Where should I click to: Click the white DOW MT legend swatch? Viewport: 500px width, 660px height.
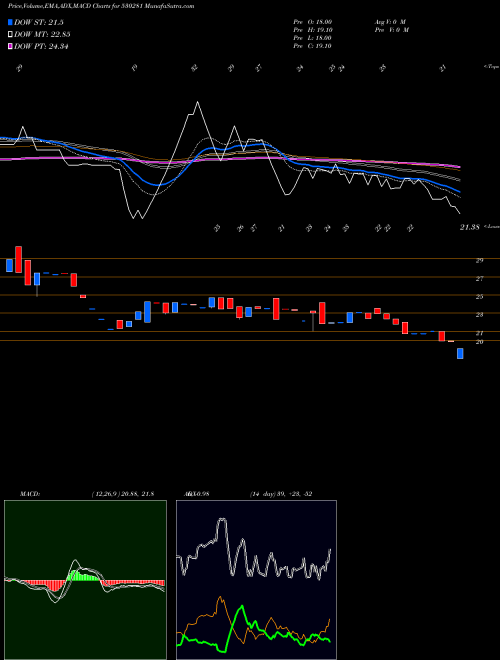pyautogui.click(x=10, y=35)
